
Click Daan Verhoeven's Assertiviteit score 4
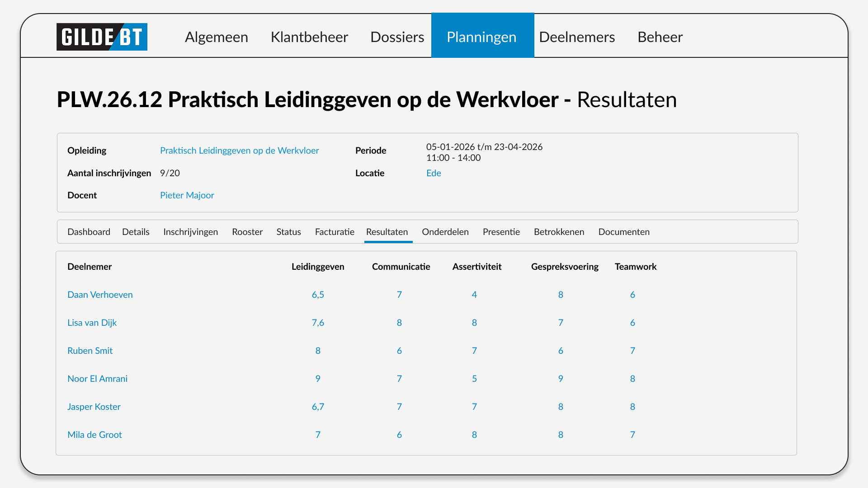[474, 295]
